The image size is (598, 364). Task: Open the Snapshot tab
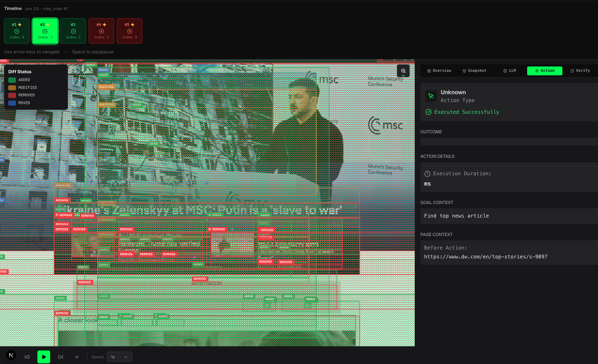(x=474, y=71)
